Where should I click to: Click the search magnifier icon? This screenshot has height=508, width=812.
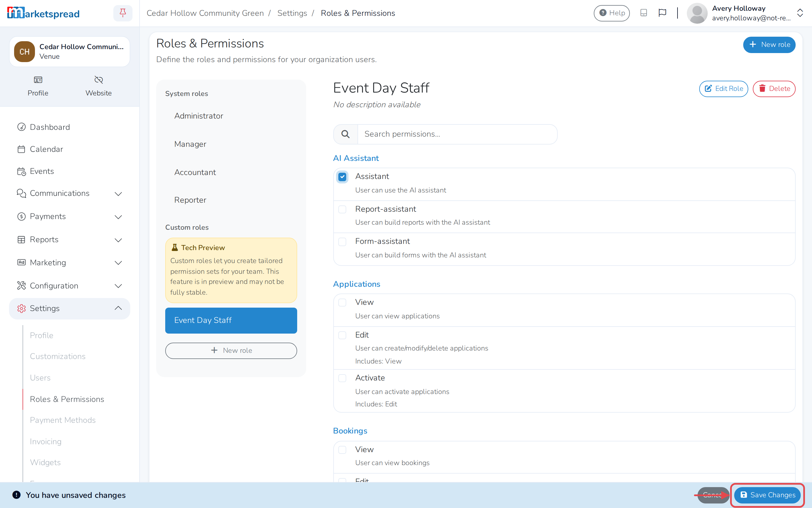click(345, 134)
